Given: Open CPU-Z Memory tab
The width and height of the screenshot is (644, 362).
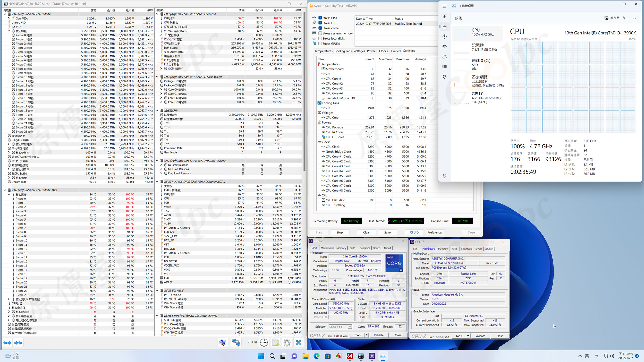Looking at the screenshot, I should tap(341, 248).
